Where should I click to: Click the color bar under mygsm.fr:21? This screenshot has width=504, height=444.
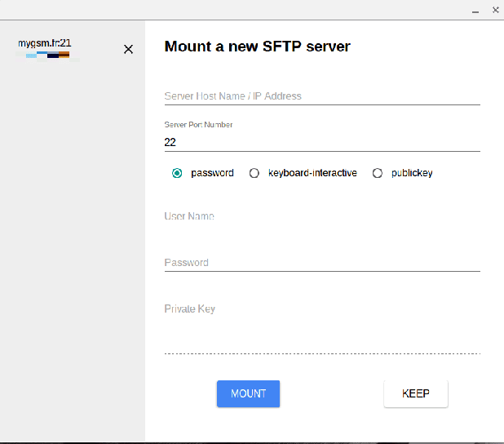[47, 55]
